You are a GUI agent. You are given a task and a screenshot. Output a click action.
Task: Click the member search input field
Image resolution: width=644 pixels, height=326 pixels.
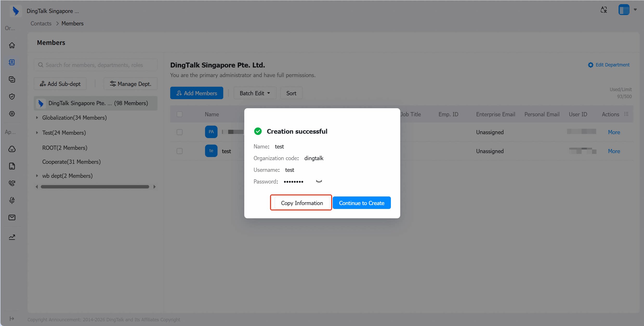pos(96,65)
